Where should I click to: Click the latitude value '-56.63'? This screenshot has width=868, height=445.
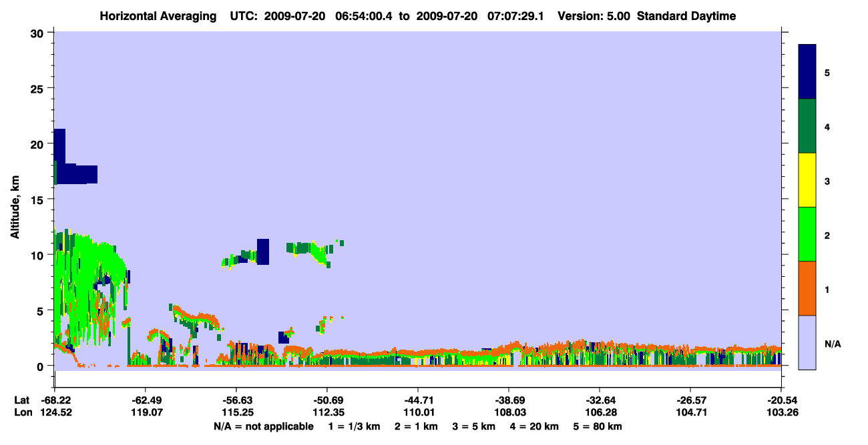(x=236, y=400)
